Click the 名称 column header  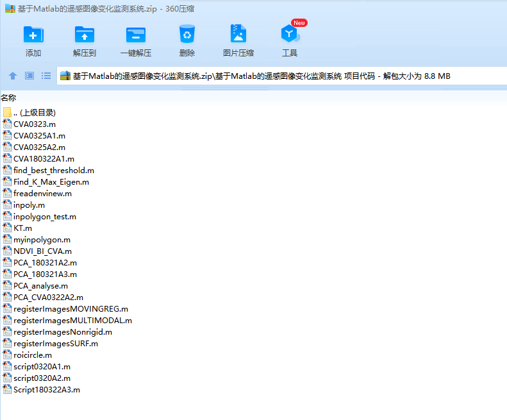[x=8, y=97]
